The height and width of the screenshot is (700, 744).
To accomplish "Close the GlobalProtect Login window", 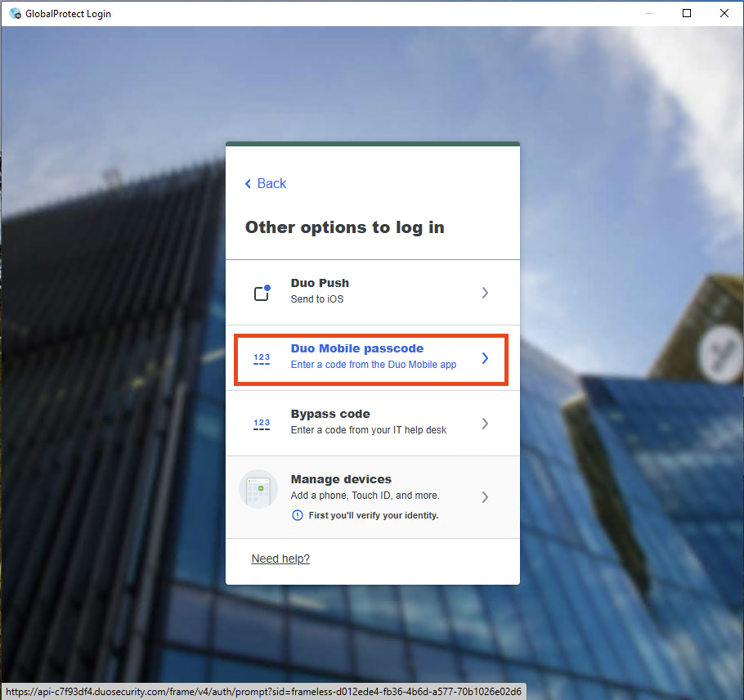I will point(724,13).
